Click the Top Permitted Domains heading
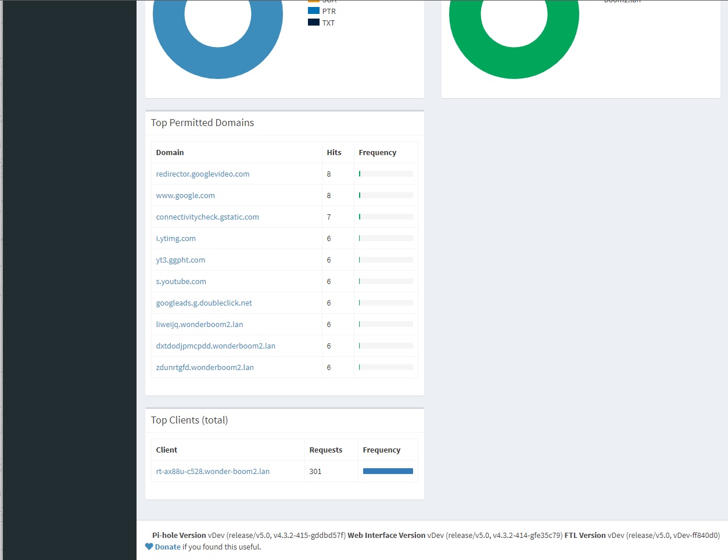The width and height of the screenshot is (728, 560). [202, 123]
